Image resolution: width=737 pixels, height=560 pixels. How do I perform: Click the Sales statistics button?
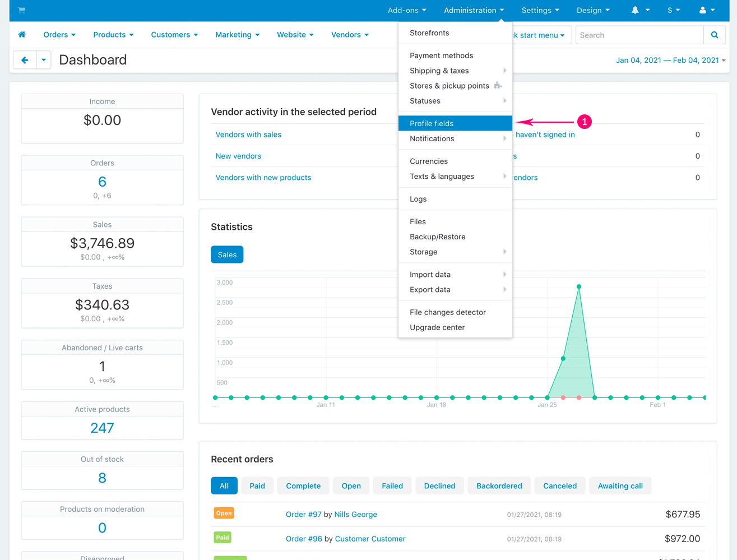[x=227, y=254]
